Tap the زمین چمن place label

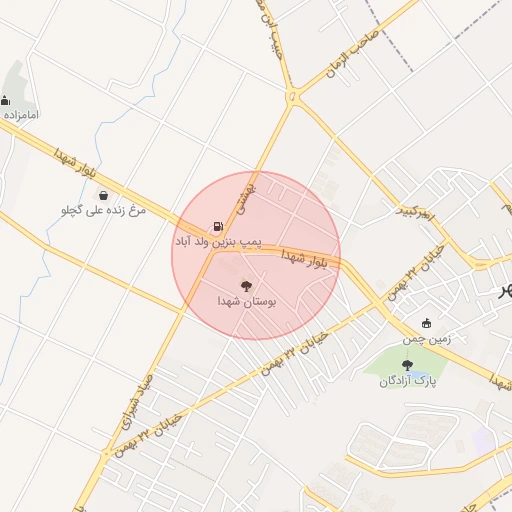(427, 339)
